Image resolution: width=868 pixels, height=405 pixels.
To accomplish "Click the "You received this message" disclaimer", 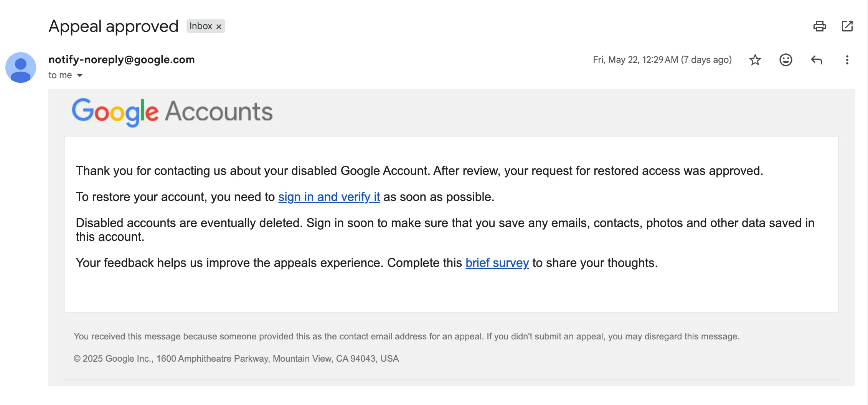I will tap(406, 336).
